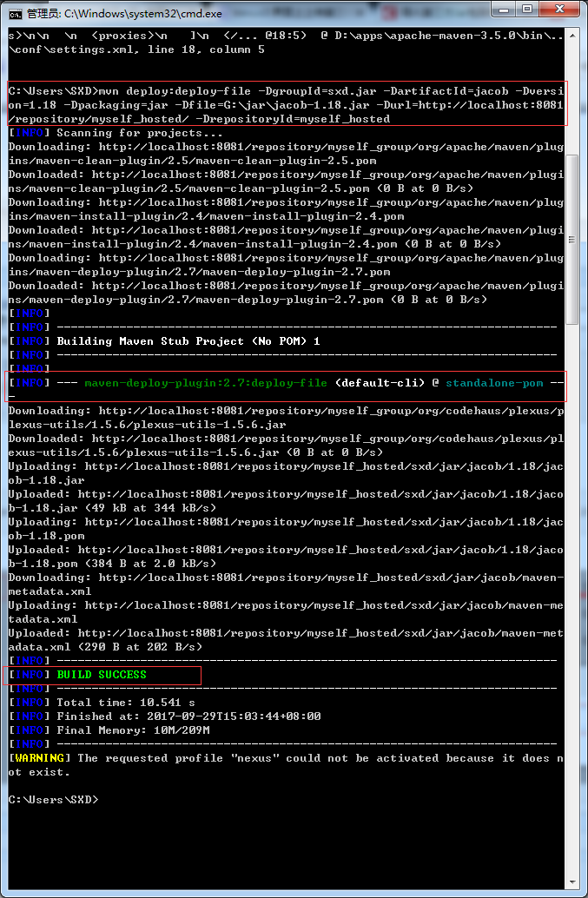Open cmd.exe system menu icon in title bar

(x=16, y=13)
